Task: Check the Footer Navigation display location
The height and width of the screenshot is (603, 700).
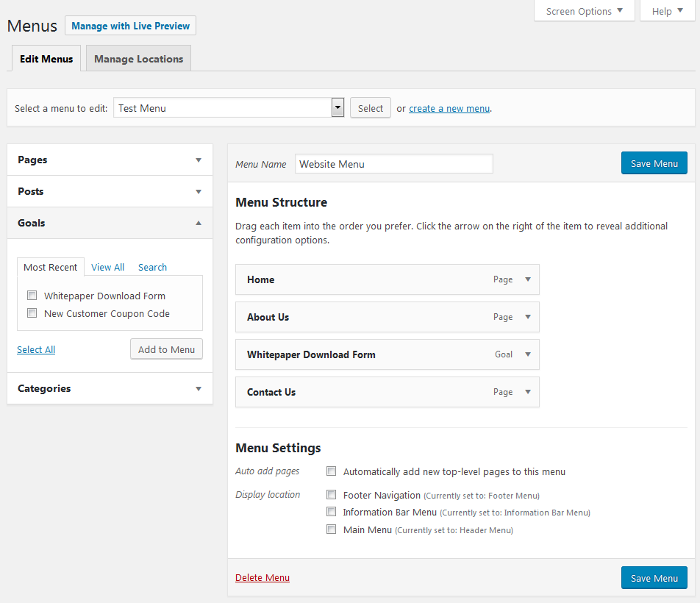Action: point(331,495)
